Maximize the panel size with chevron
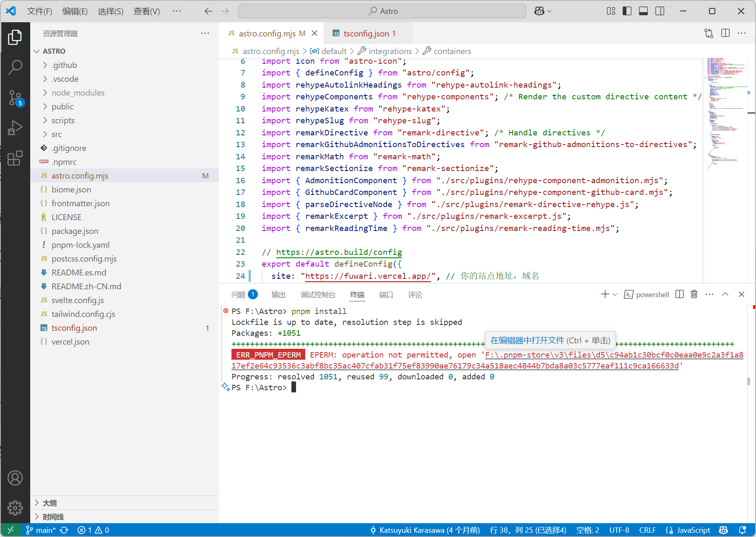Viewport: 756px width, 537px height. pos(725,294)
